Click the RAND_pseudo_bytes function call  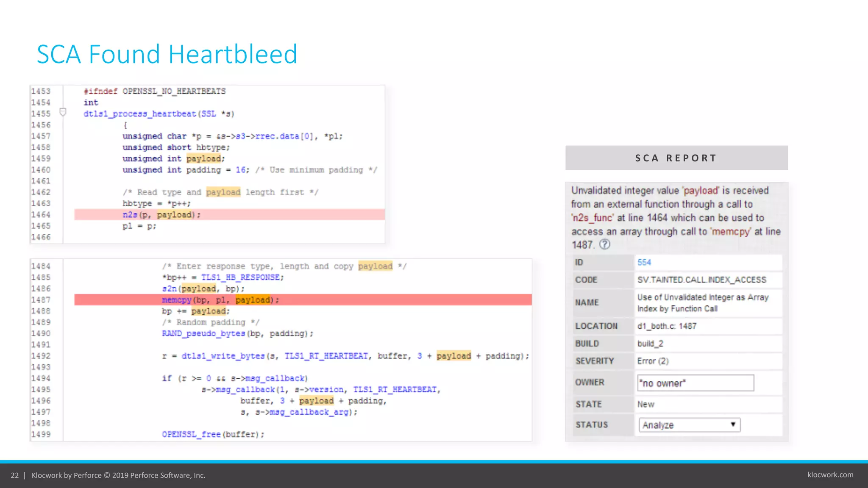[203, 334]
